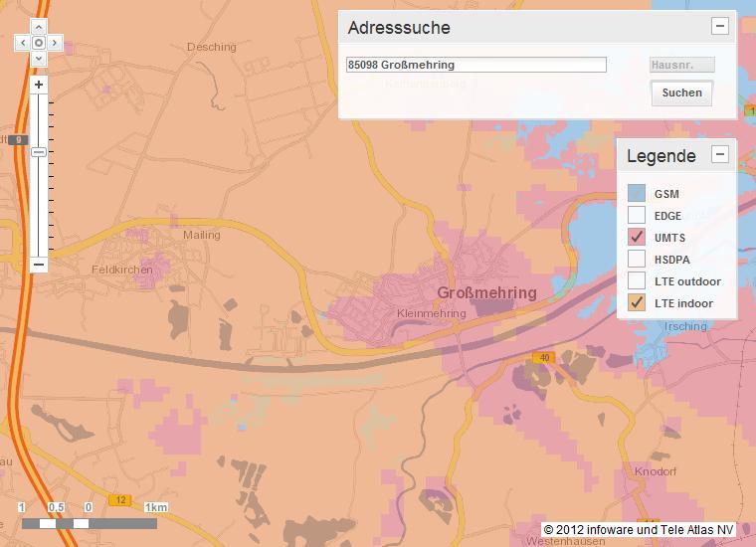The image size is (756, 547).
Task: Pan the map west with left arrow
Action: [x=23, y=43]
